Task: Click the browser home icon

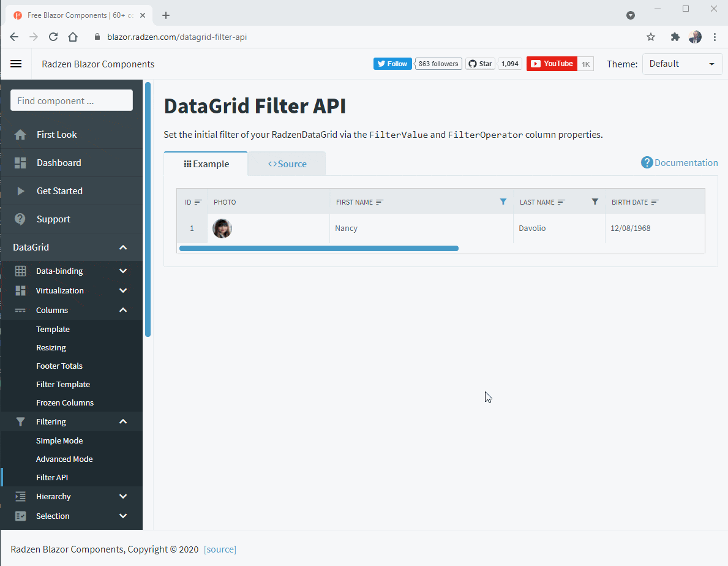Action: pyautogui.click(x=73, y=37)
